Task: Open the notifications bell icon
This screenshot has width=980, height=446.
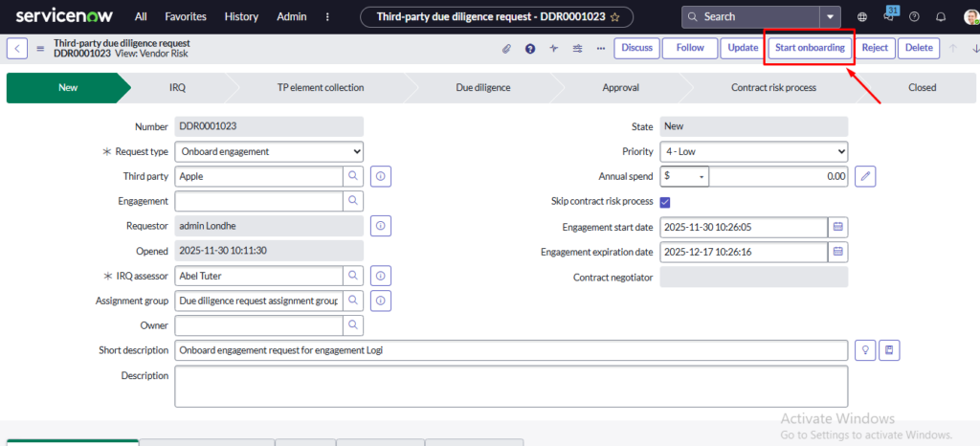Action: [941, 17]
